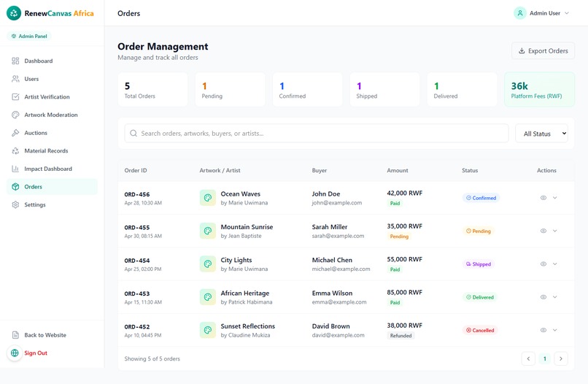Click the Platform Fees 36k card
This screenshot has height=384, width=588.
pos(539,89)
